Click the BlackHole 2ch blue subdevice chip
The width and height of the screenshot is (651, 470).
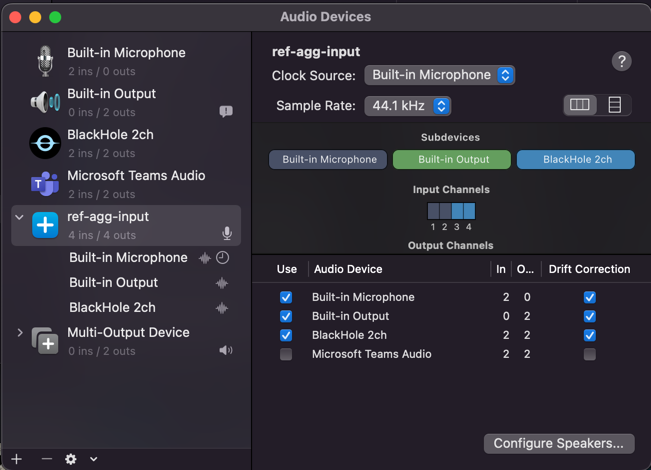click(576, 159)
